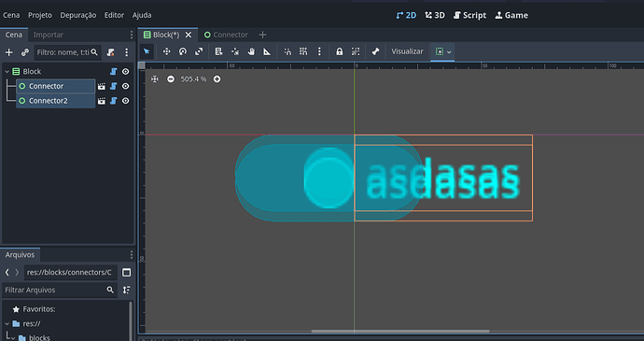Switch to the Connector scene tab
Screen dimensions: 644x341
point(226,35)
